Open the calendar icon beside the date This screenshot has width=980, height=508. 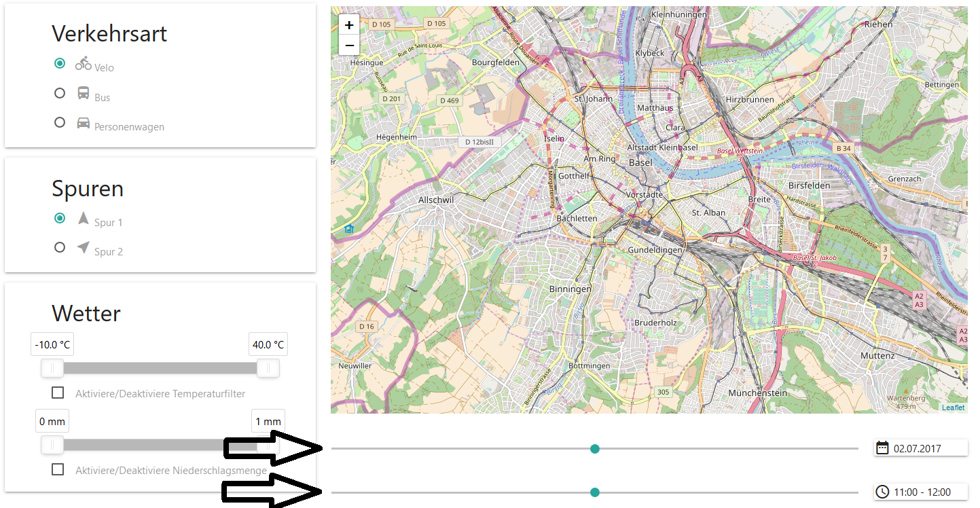point(882,448)
